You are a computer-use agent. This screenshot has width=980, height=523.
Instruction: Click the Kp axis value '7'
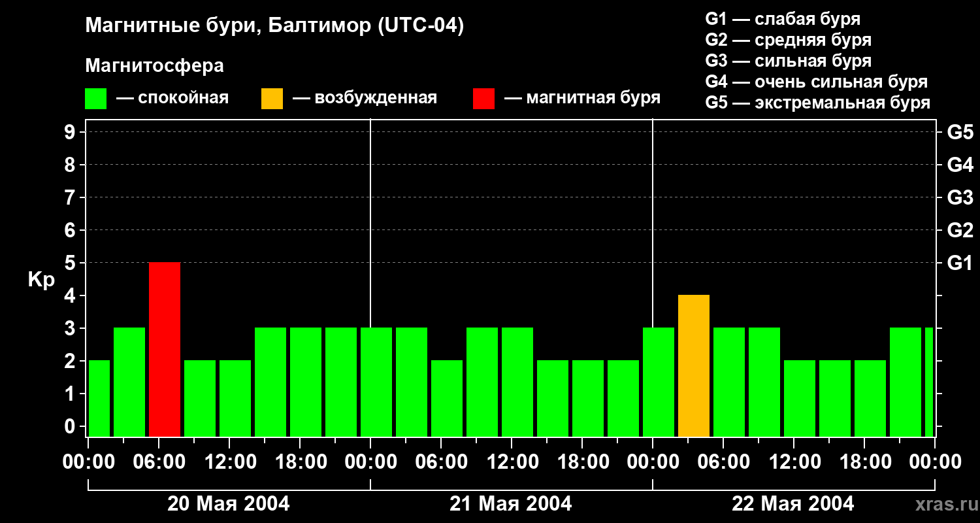(x=71, y=197)
